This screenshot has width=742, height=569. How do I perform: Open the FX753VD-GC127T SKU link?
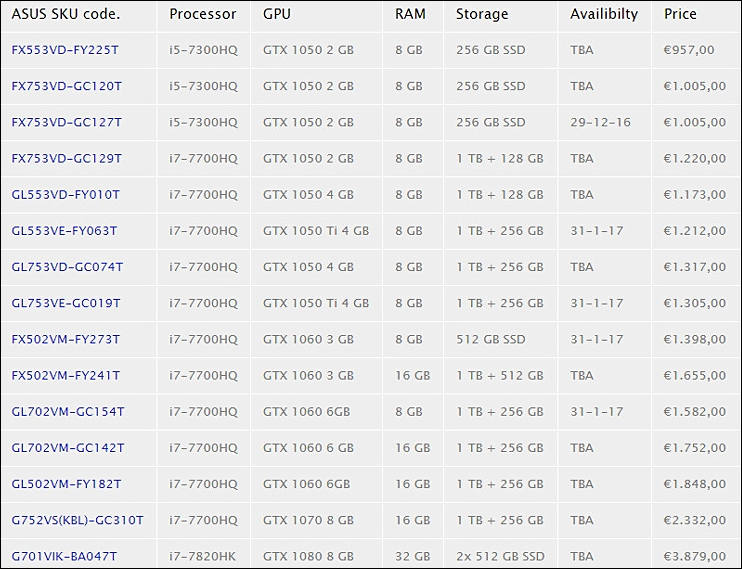[x=67, y=122]
